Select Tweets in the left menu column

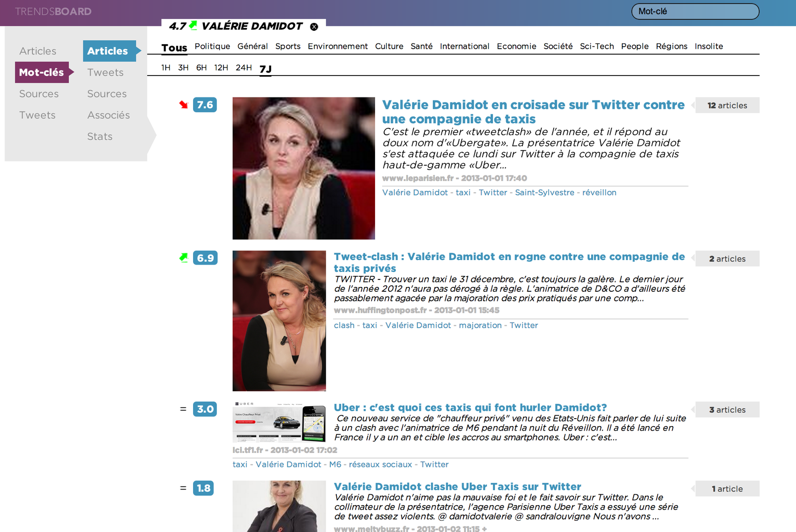click(x=37, y=115)
